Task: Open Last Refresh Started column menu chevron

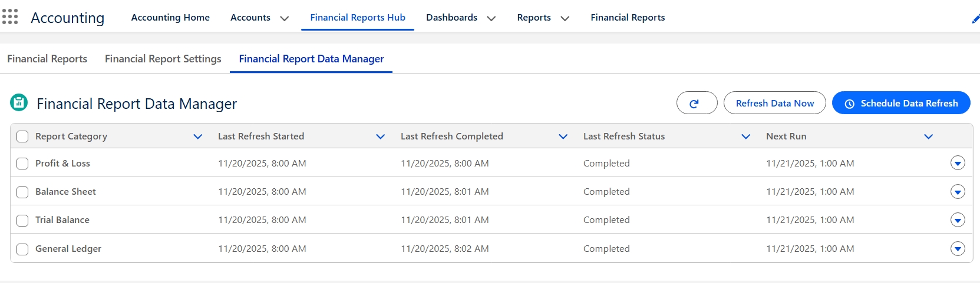Action: point(381,136)
